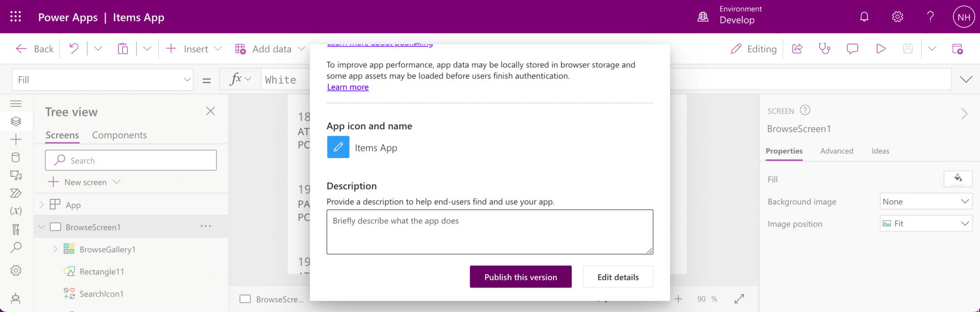Open BrowseScreen1 more options ellipsis
Image resolution: width=980 pixels, height=312 pixels.
point(206,227)
